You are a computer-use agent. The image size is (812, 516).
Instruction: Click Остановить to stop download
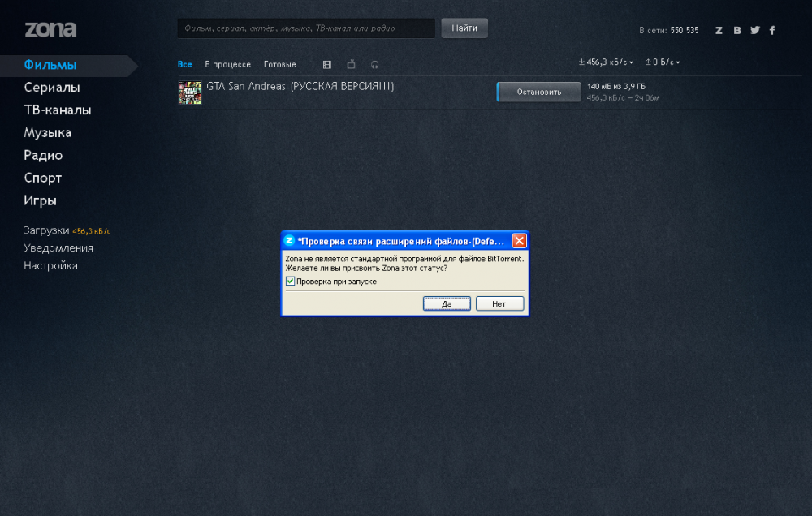tap(538, 92)
